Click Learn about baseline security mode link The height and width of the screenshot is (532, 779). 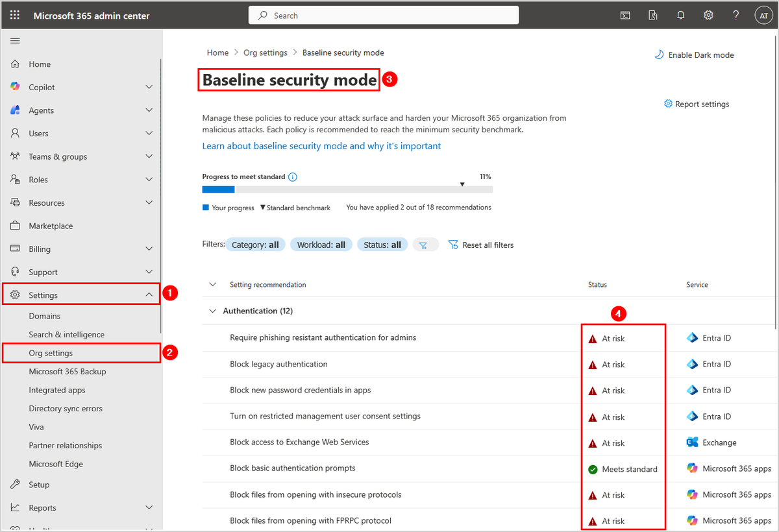[321, 146]
